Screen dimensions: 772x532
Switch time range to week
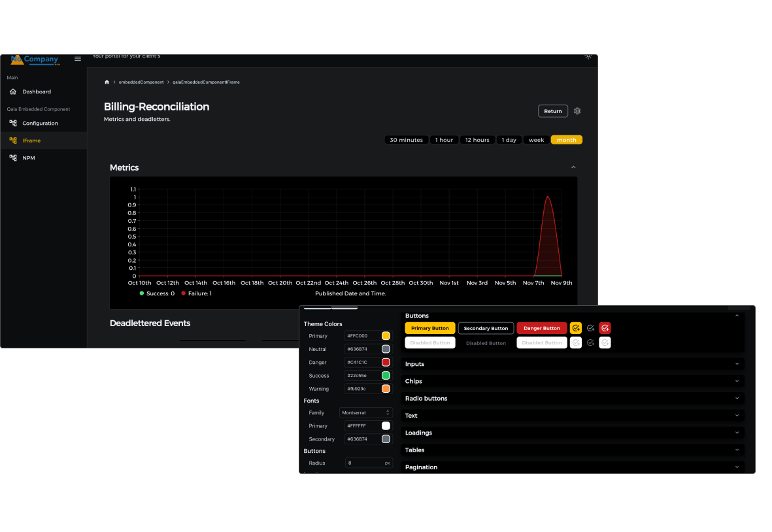tap(536, 140)
